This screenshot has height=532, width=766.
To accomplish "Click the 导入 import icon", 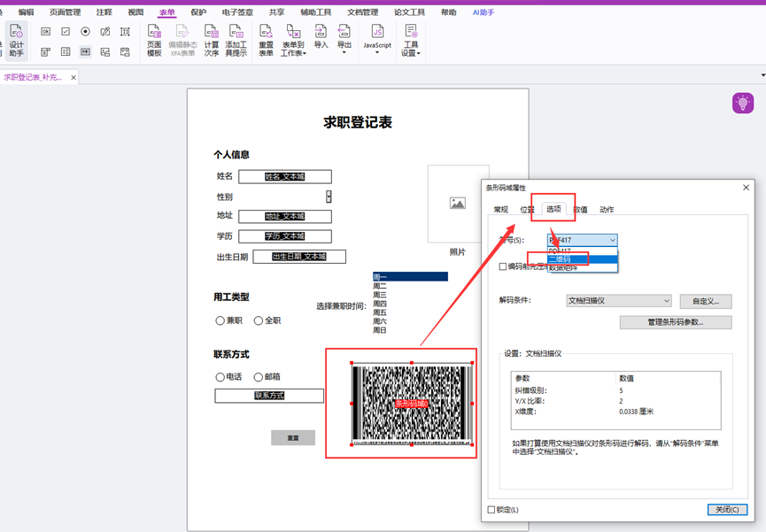I will 321,37.
